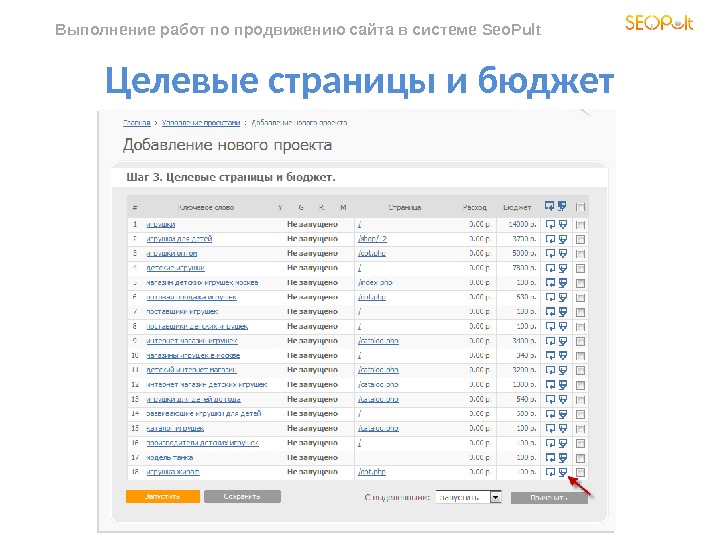Open the '/shop/' page link in row 2
This screenshot has width=720, height=540.
click(372, 239)
